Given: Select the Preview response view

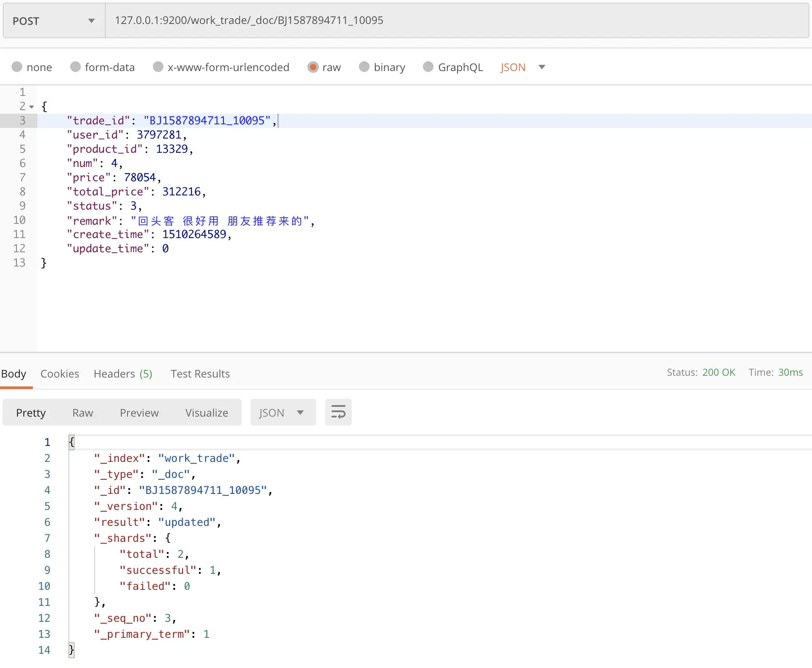Looking at the screenshot, I should click(x=139, y=413).
